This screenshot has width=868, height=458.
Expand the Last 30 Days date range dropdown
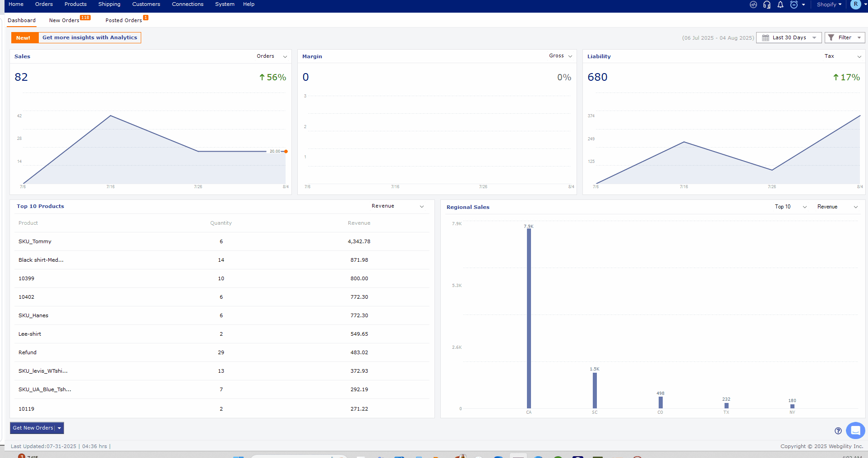(x=789, y=38)
